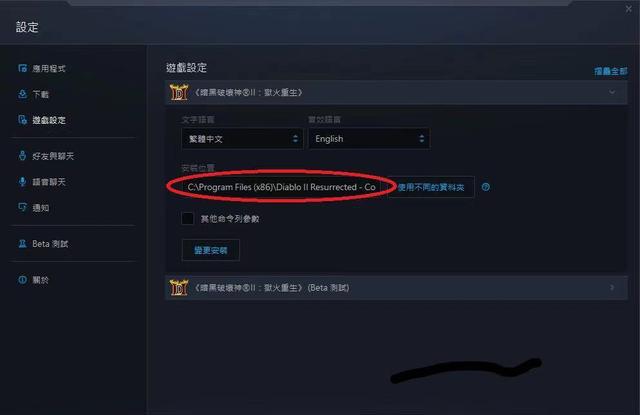Open 好友與聊天 friends and chat icon
This screenshot has height=415, width=640.
tap(22, 156)
